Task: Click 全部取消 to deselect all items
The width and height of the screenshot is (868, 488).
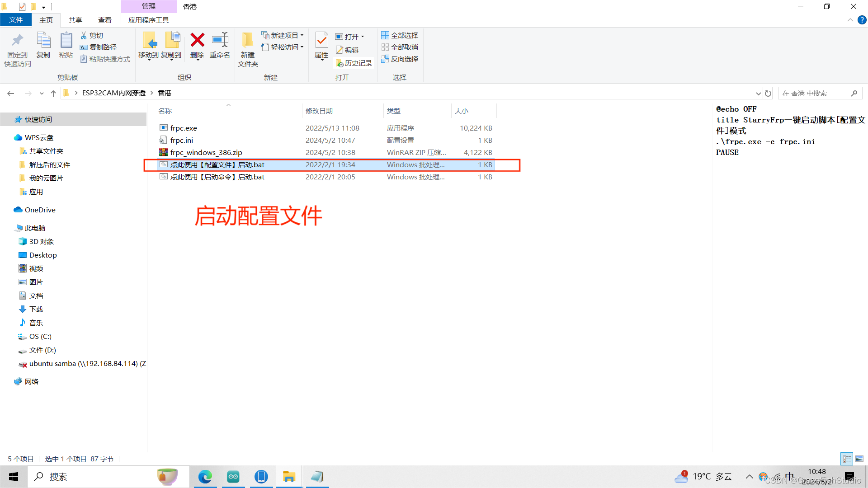Action: click(400, 47)
